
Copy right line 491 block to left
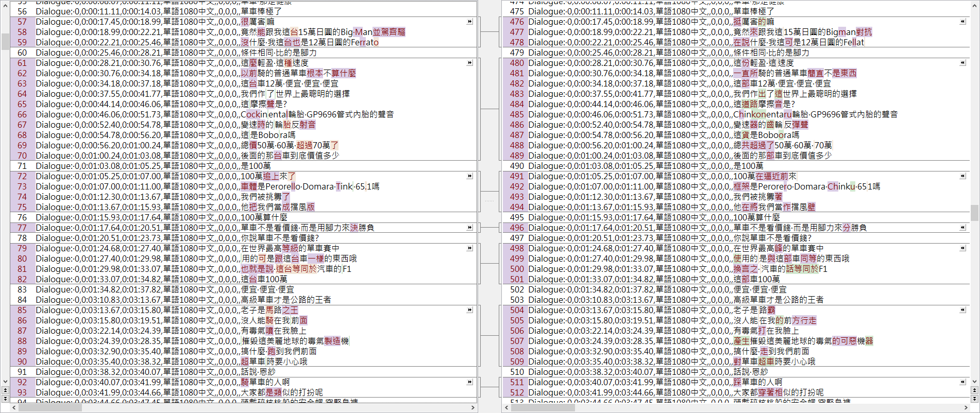click(x=962, y=176)
